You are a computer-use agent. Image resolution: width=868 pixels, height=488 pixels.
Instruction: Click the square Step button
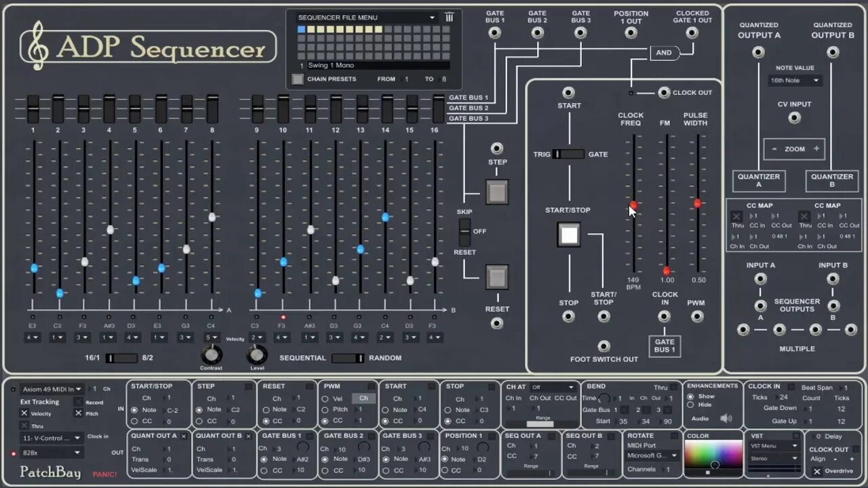point(497,192)
